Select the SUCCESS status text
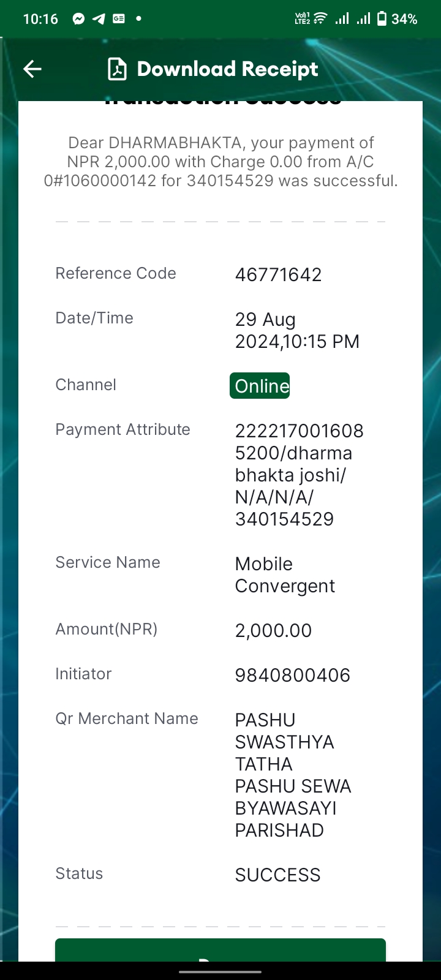This screenshot has width=441, height=980. click(x=277, y=875)
